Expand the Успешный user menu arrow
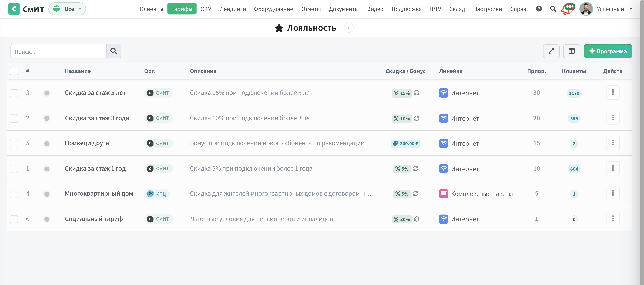This screenshot has height=285, width=644. (631, 9)
